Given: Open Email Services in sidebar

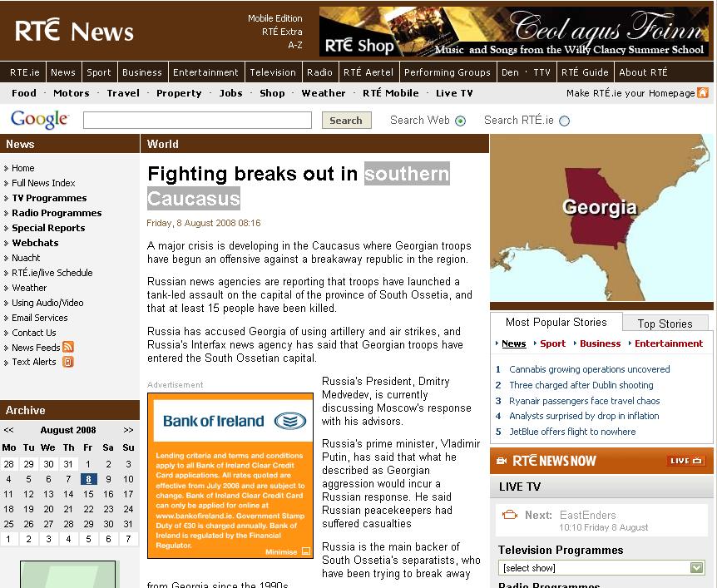Looking at the screenshot, I should click(x=40, y=318).
